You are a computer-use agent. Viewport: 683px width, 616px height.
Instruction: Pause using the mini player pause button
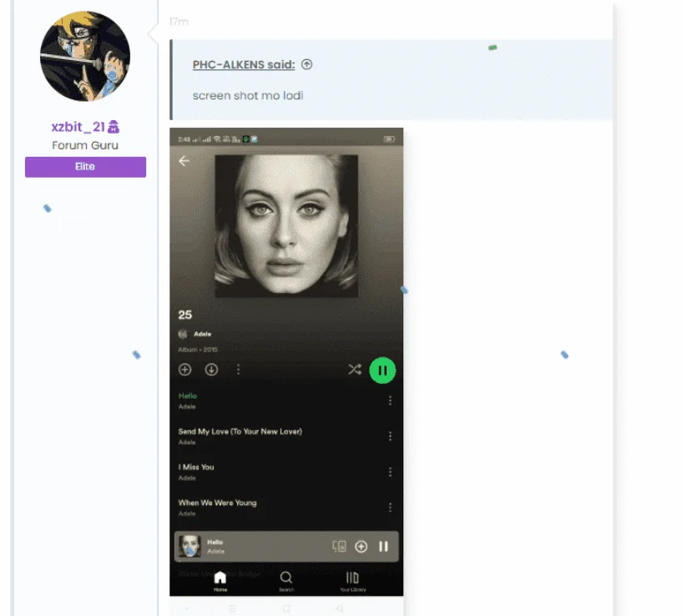383,547
